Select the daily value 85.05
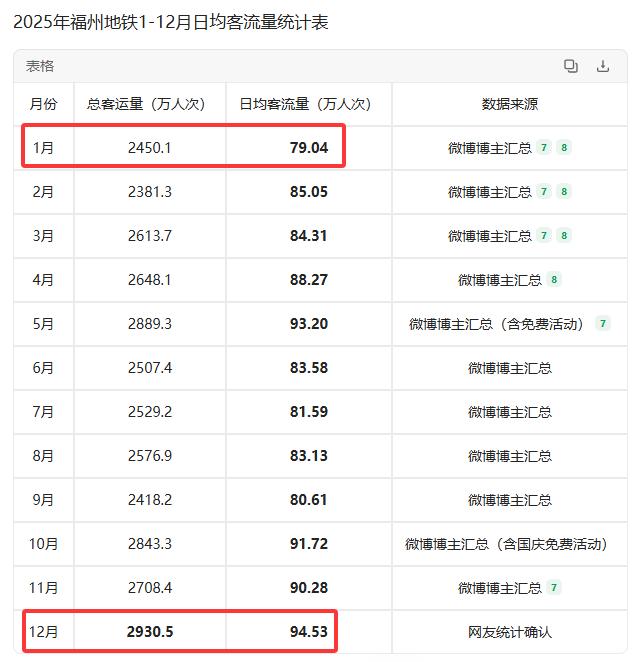Image resolution: width=634 pixels, height=662 pixels. 309,192
